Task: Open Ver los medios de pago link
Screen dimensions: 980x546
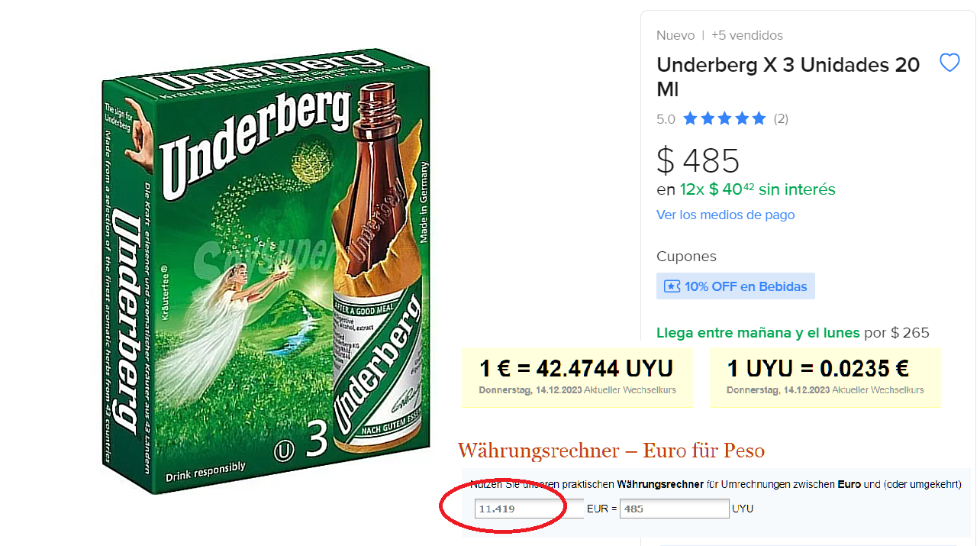Action: [725, 215]
